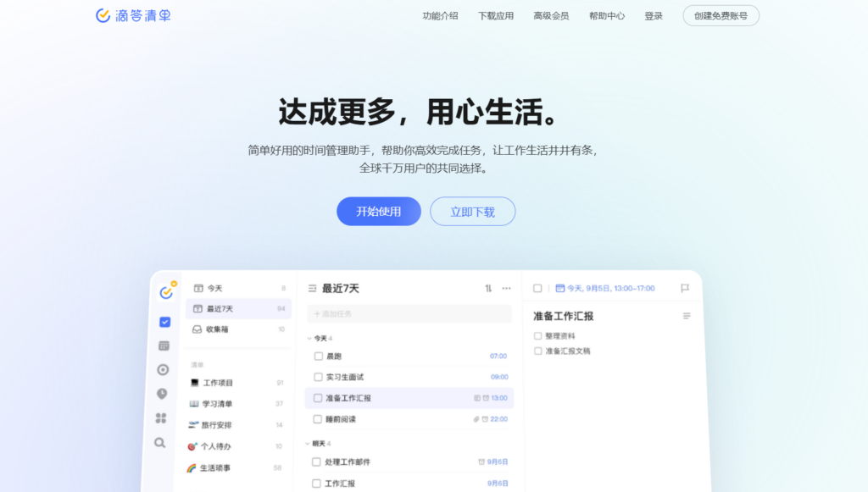Image resolution: width=868 pixels, height=492 pixels.
Task: Click the clock/habit icon in the sidebar
Action: pos(164,393)
